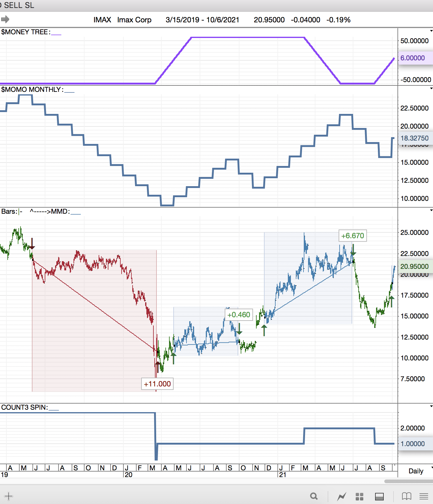Click the IMAX ticker symbol in header
Viewport: 433px width, 504px height.
[102, 20]
